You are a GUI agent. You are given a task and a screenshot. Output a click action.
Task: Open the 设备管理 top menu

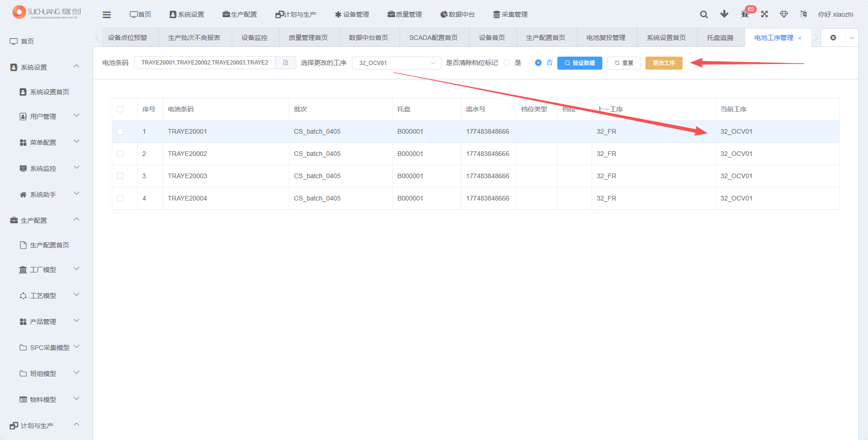click(352, 14)
